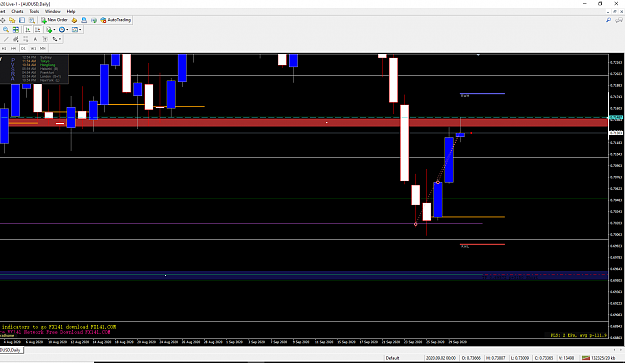Click the globe signal icon beside AutoTrading
The width and height of the screenshot is (625, 363).
coord(94,20)
